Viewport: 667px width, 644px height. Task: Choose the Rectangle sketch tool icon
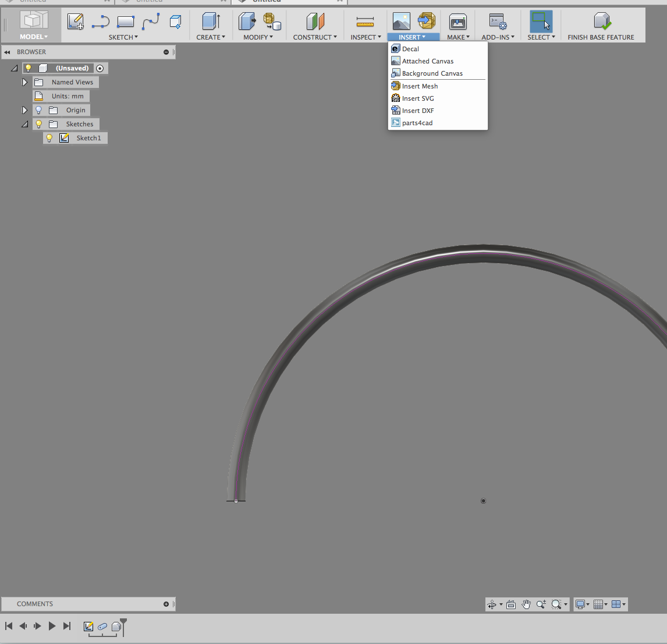pos(126,22)
